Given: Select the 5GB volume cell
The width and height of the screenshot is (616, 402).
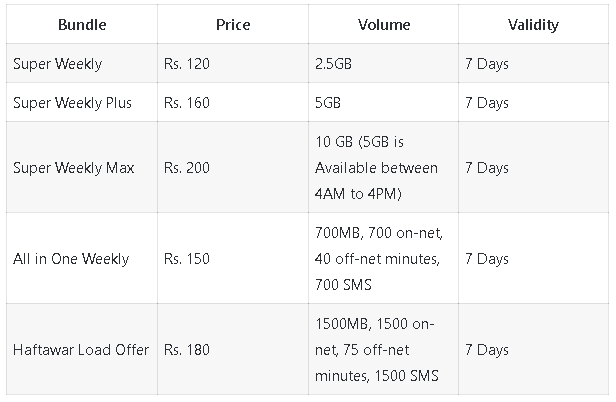Looking at the screenshot, I should coord(329,103).
